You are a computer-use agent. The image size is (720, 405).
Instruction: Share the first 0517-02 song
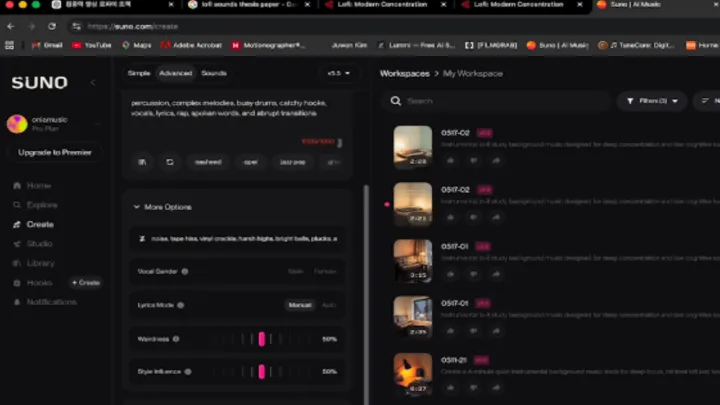pos(496,161)
